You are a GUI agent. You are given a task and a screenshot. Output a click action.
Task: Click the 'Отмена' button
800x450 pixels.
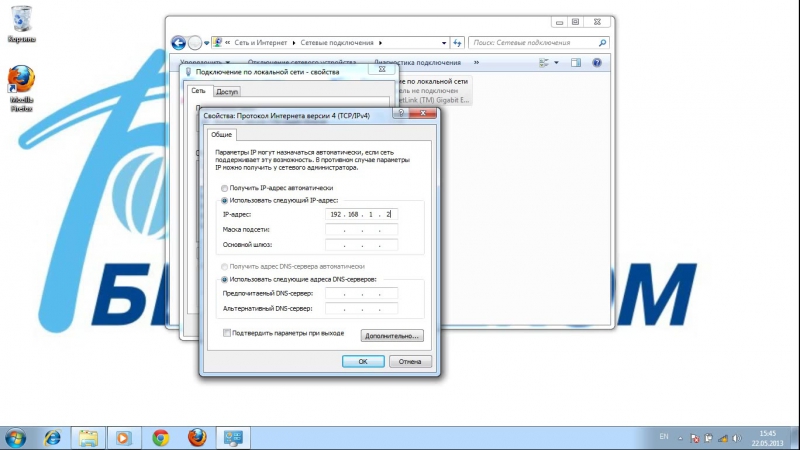click(410, 361)
